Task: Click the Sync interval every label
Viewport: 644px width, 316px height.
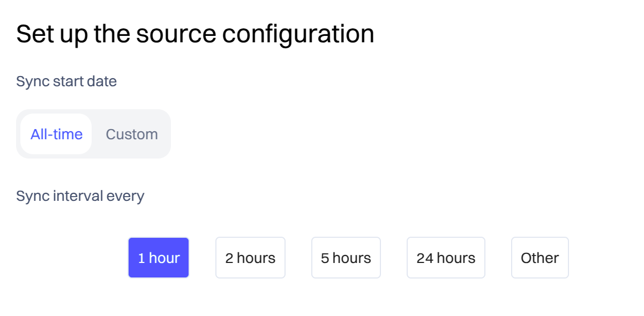Action: 80,196
